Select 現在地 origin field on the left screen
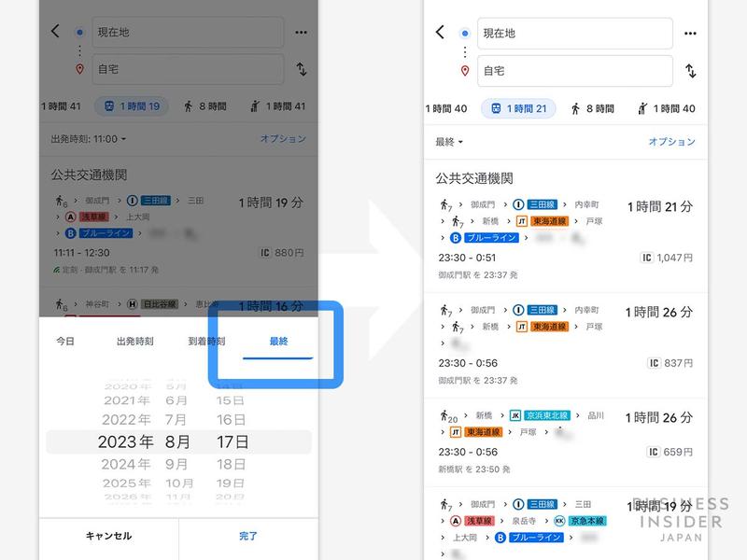This screenshot has width=747, height=560. pyautogui.click(x=188, y=33)
